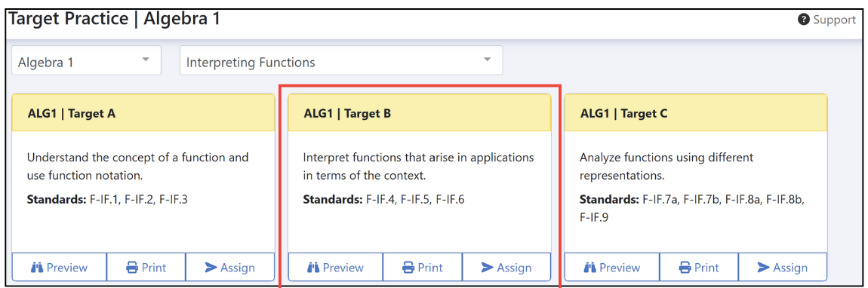Screen dimensions: 868x288
Task: Open the Support link
Action: tap(826, 20)
